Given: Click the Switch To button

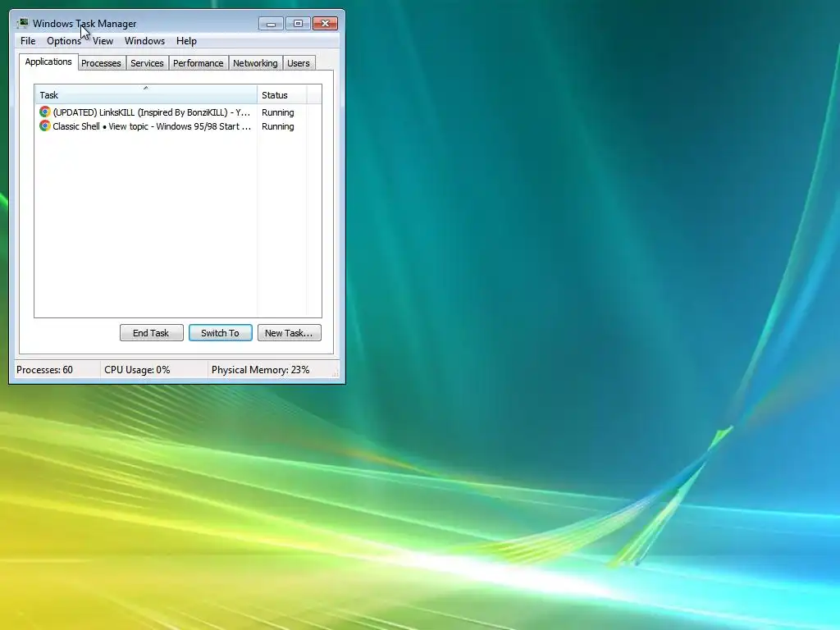Looking at the screenshot, I should [220, 333].
